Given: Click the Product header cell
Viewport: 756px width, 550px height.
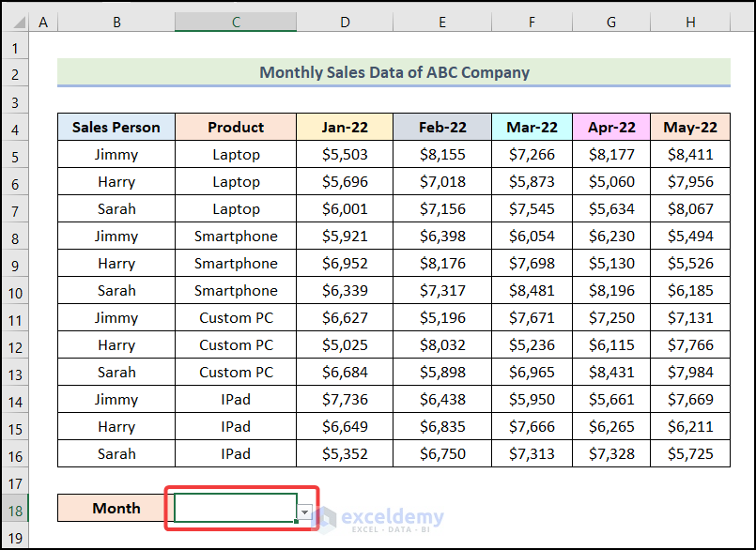Looking at the screenshot, I should 236,128.
